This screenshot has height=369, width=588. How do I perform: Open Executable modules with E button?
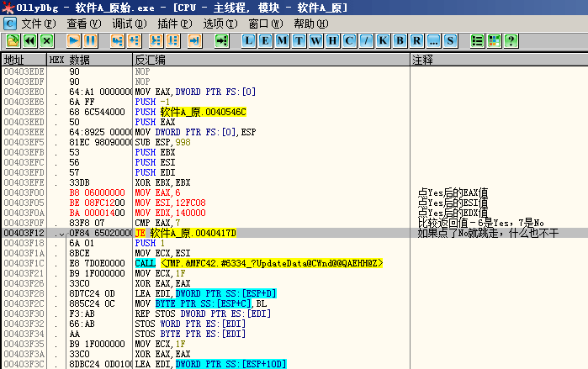pyautogui.click(x=265, y=41)
